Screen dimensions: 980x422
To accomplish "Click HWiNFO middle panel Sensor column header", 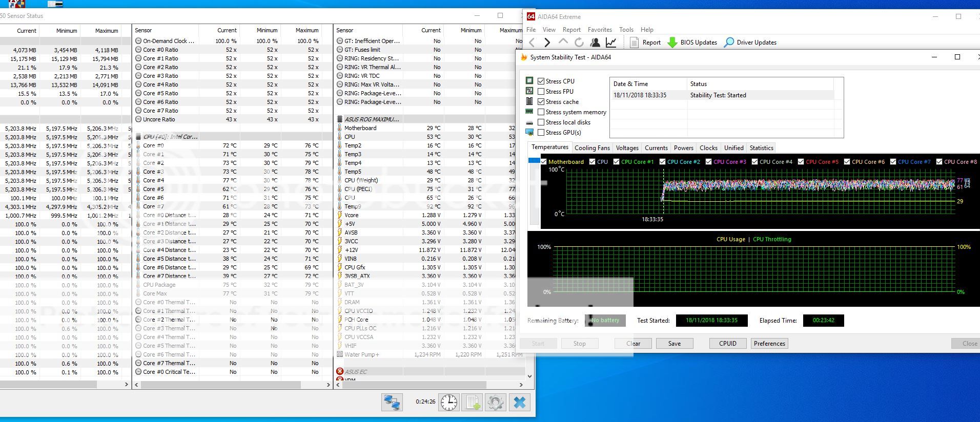I will click(x=165, y=30).
